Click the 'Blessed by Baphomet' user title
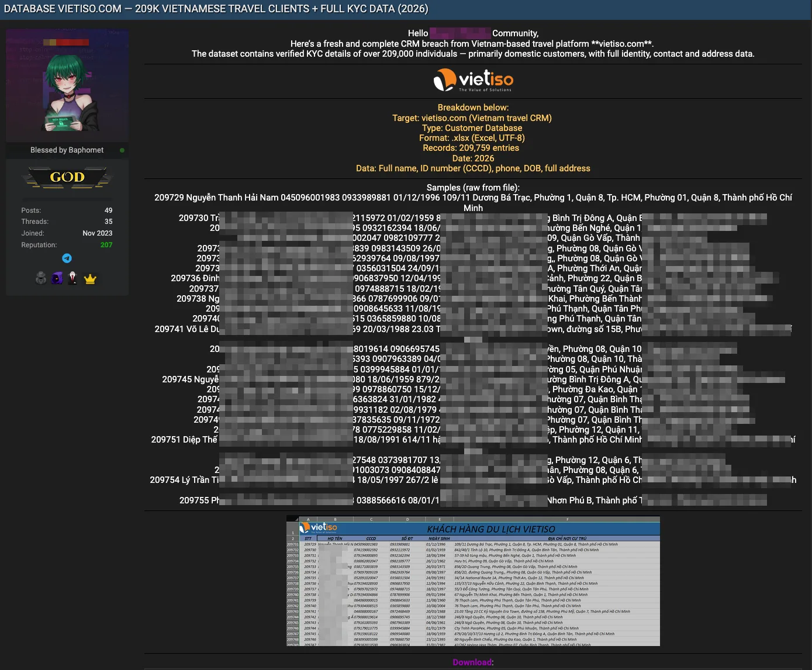The image size is (812, 670). click(x=67, y=150)
